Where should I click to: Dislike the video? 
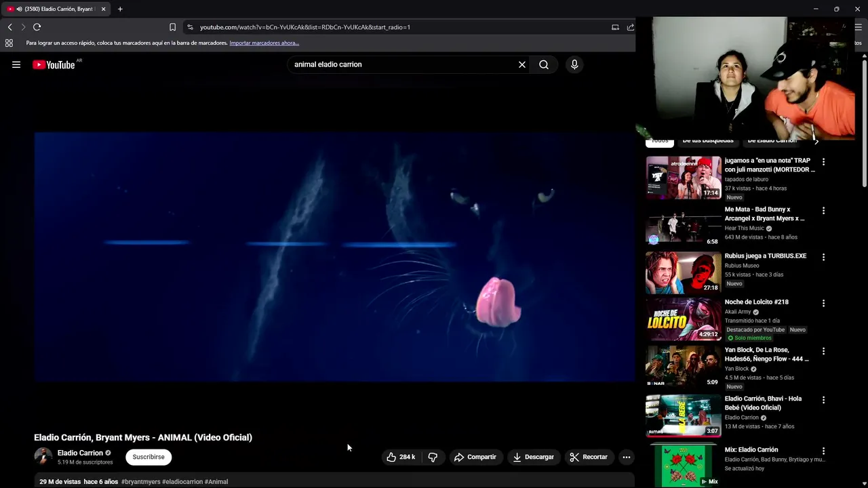[433, 457]
